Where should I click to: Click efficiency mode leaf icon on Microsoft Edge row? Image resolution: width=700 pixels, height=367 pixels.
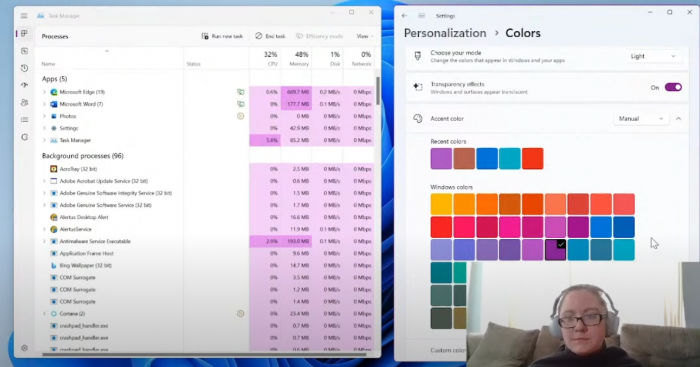(241, 92)
